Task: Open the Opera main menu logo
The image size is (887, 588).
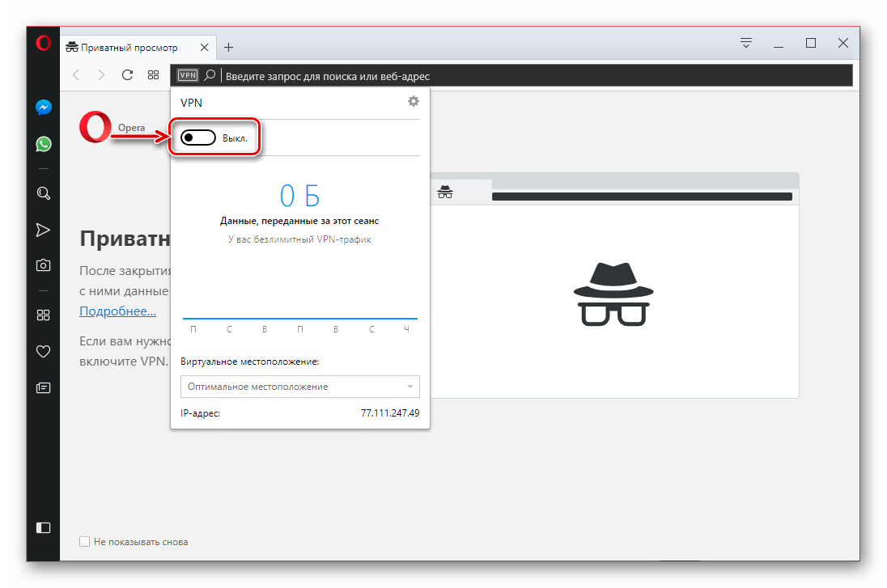Action: (x=44, y=43)
